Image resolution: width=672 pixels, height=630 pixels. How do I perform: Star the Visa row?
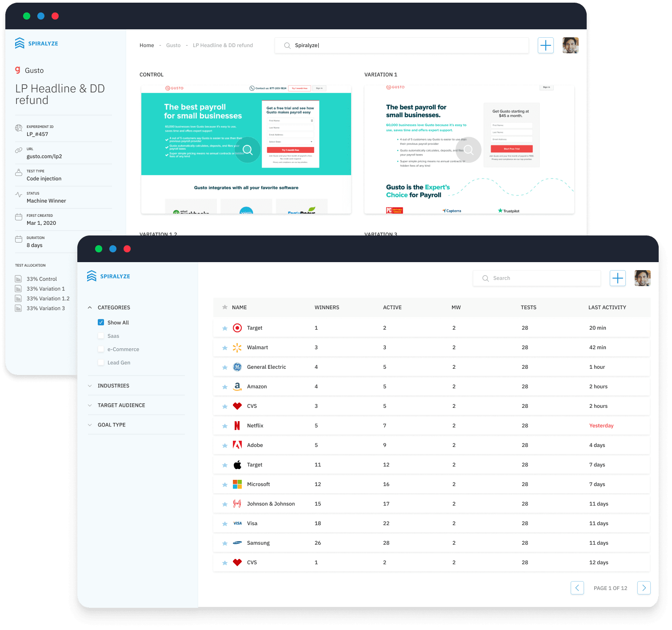[x=225, y=524]
